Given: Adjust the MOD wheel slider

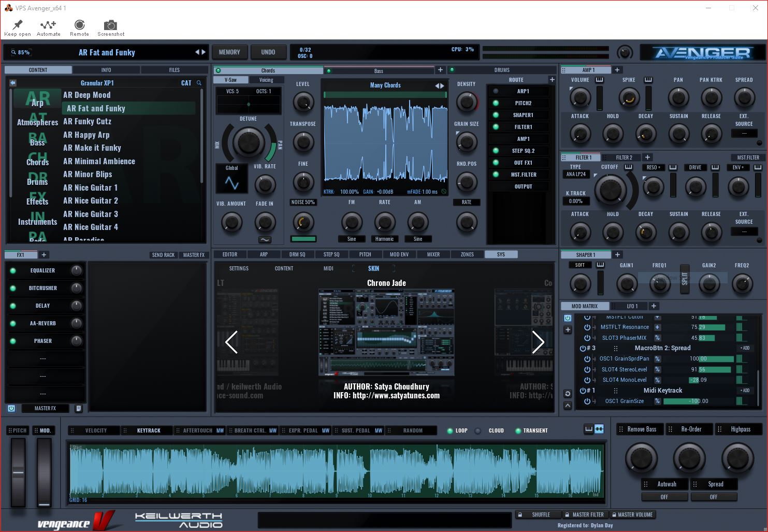Looking at the screenshot, I should coord(45,472).
